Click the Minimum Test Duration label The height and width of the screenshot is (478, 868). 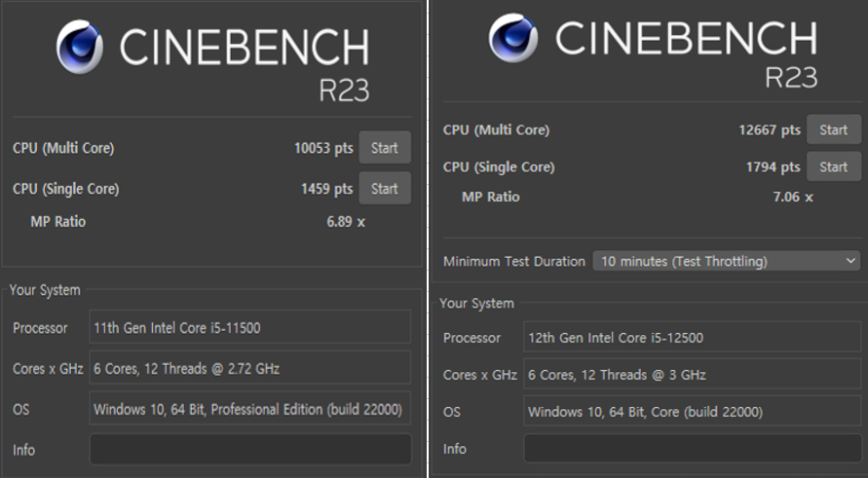(x=513, y=261)
